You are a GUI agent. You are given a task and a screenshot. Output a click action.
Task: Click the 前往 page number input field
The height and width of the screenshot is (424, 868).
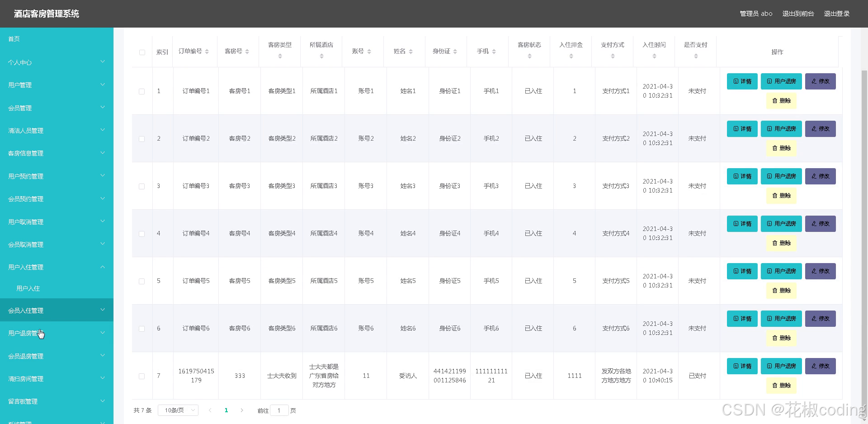tap(279, 410)
